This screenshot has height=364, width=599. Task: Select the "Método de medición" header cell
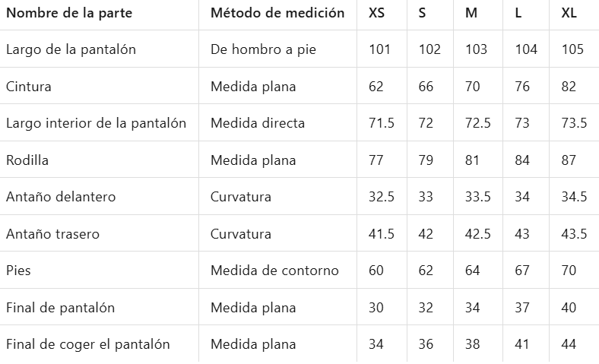[x=277, y=13]
